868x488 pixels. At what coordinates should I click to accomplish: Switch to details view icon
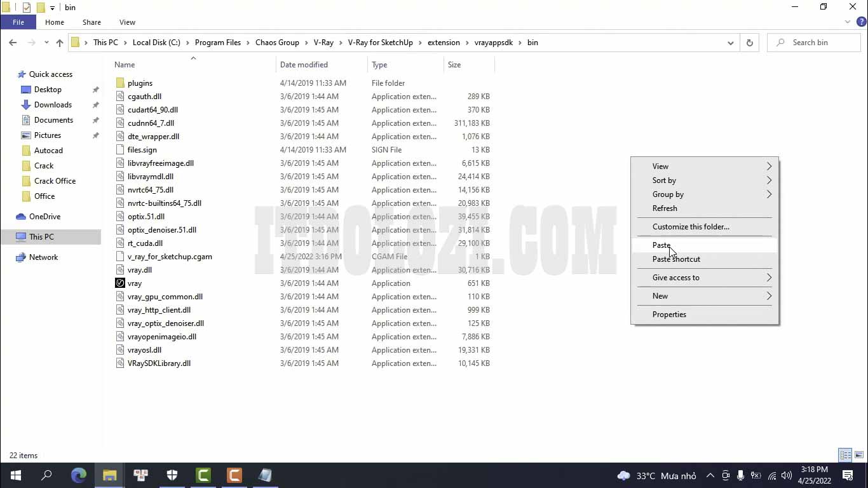tap(845, 455)
